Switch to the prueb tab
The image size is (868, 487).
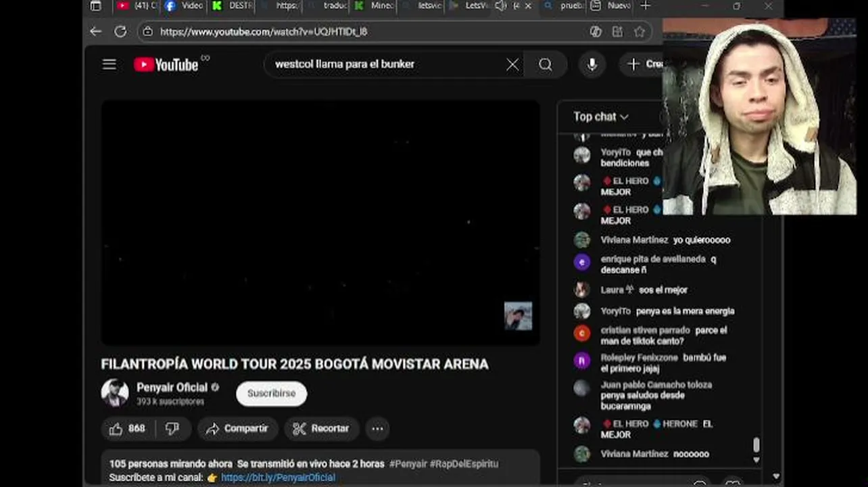[563, 6]
